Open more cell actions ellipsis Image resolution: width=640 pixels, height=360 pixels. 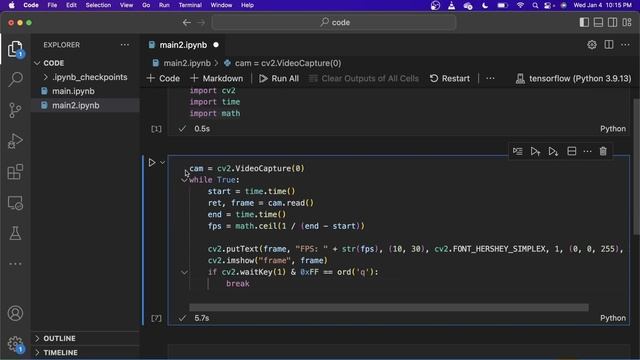(x=587, y=151)
